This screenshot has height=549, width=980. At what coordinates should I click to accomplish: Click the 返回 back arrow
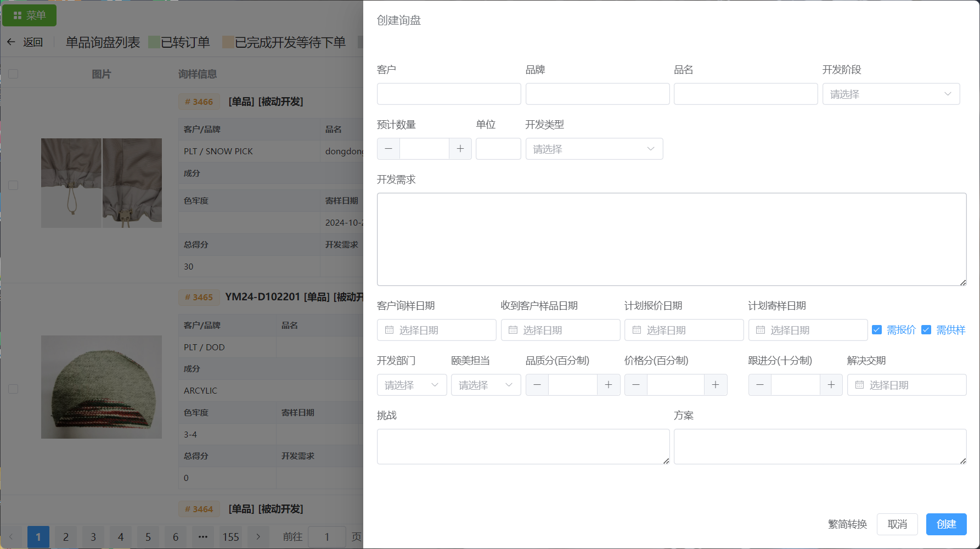point(11,42)
